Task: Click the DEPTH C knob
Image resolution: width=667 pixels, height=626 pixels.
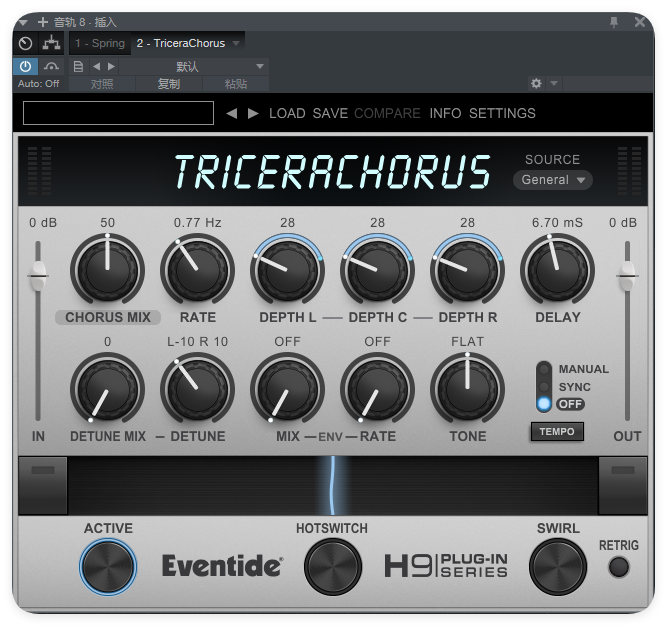Action: [377, 270]
